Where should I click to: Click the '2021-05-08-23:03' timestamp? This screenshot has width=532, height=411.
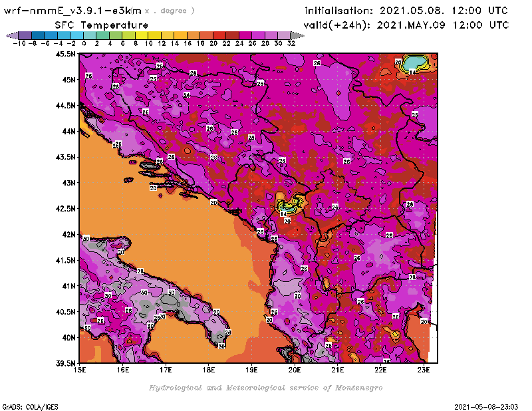pos(486,407)
